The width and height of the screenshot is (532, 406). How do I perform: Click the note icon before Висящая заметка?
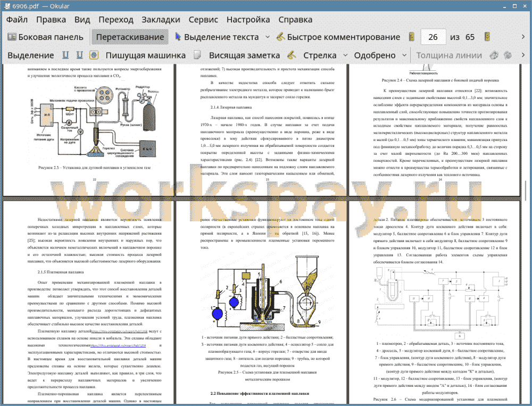tap(197, 55)
